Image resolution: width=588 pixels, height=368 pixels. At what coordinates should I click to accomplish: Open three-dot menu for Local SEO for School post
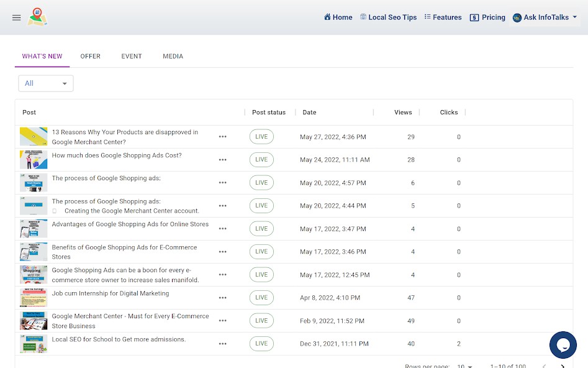click(223, 344)
